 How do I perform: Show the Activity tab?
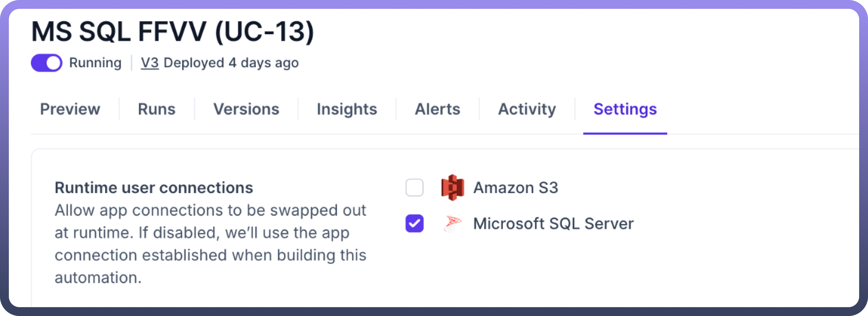(x=527, y=109)
